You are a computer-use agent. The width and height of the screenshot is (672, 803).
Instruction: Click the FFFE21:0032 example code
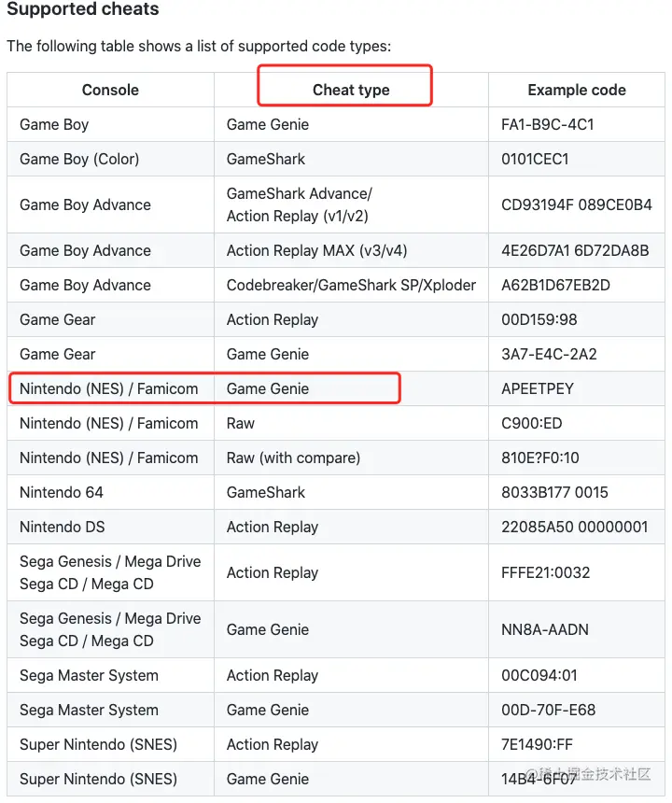point(546,572)
